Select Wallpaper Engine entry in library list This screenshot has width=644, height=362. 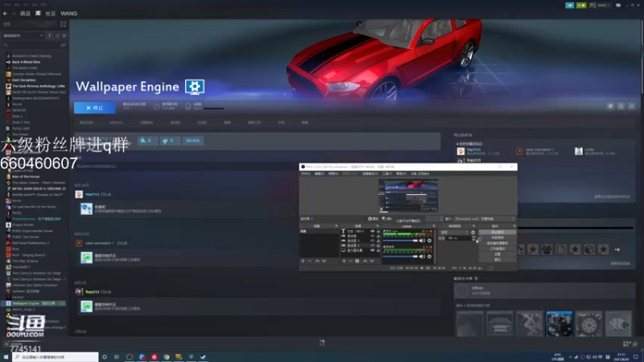tap(35, 303)
